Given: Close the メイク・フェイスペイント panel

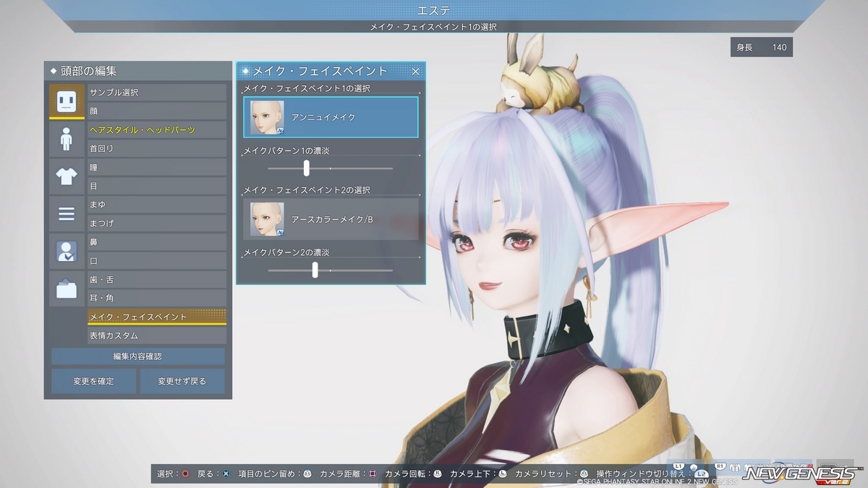Looking at the screenshot, I should pos(415,71).
